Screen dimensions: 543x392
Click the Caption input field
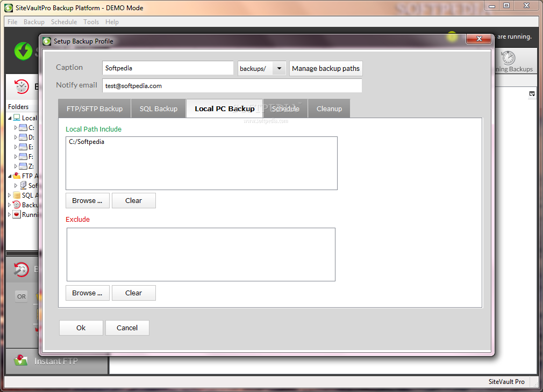168,68
